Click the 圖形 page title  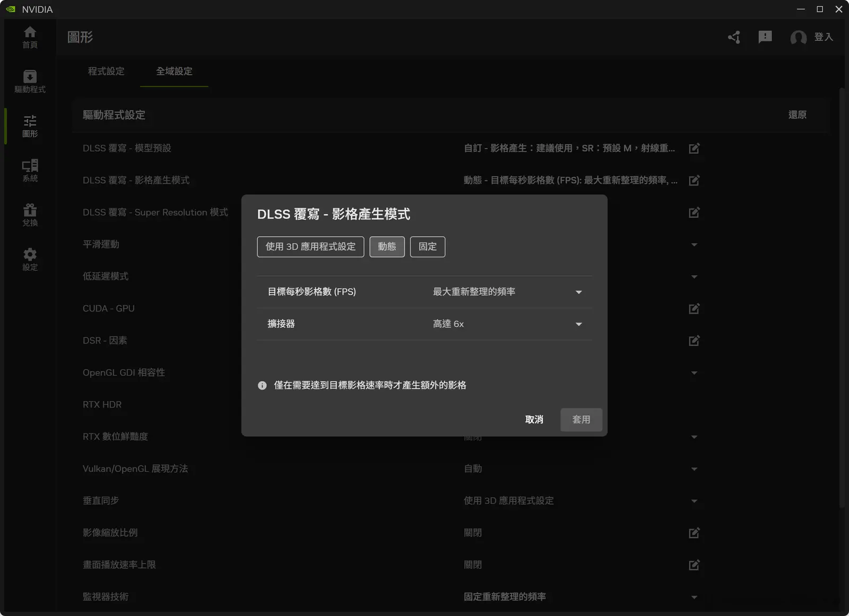[x=80, y=37]
